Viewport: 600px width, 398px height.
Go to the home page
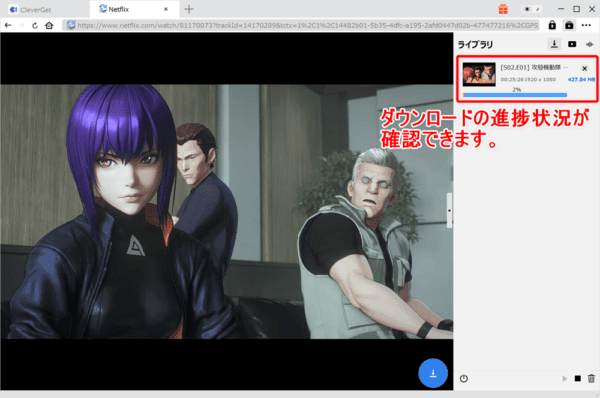(x=49, y=26)
